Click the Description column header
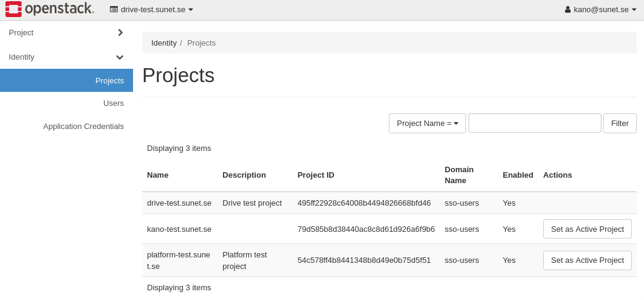644x300 pixels. click(244, 175)
